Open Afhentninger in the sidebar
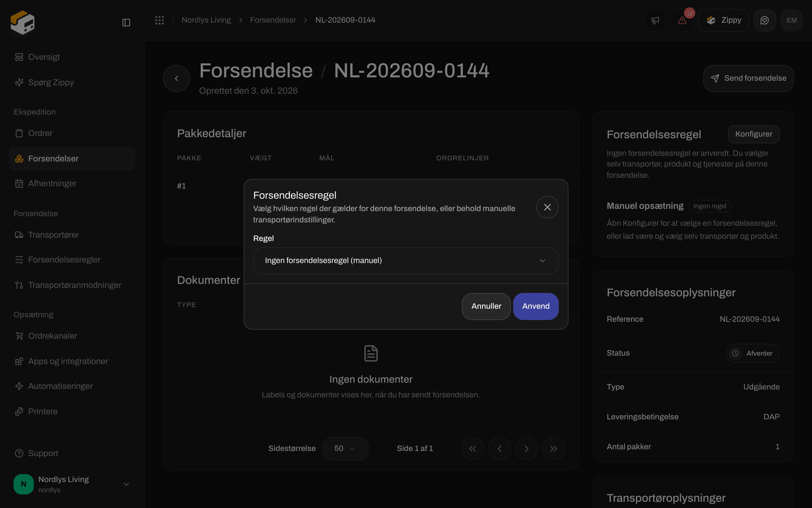 pyautogui.click(x=72, y=183)
